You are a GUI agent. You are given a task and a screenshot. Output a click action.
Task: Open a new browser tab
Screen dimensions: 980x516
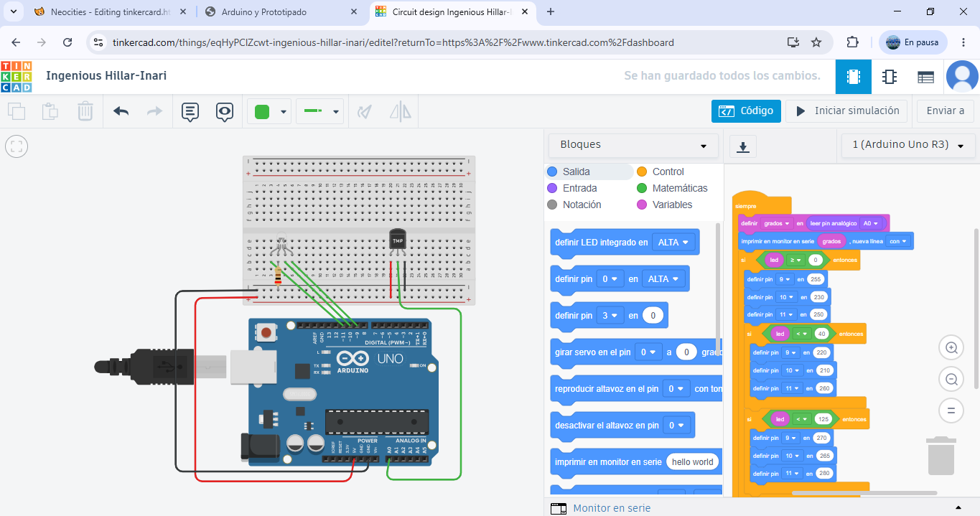[551, 11]
